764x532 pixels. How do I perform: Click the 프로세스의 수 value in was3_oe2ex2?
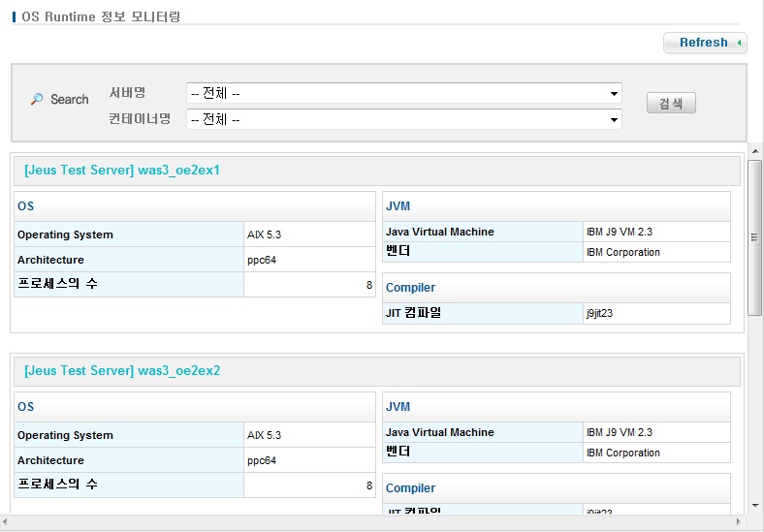coord(368,485)
